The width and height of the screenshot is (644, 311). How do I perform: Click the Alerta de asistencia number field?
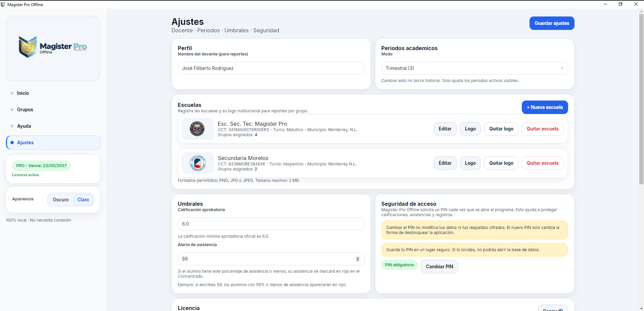click(x=271, y=259)
